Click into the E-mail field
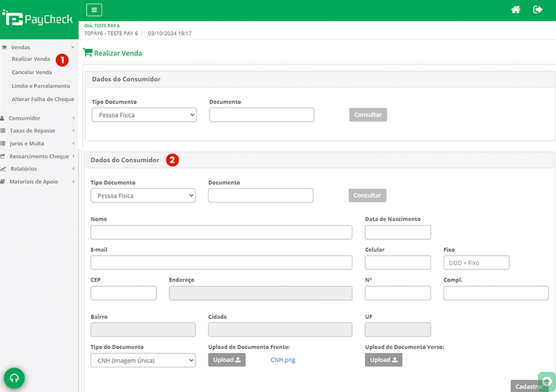The height and width of the screenshot is (392, 556). [x=221, y=263]
